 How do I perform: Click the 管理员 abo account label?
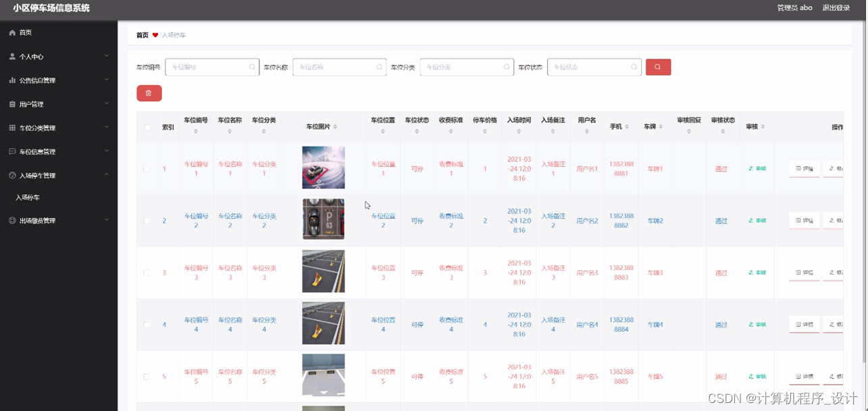click(794, 8)
